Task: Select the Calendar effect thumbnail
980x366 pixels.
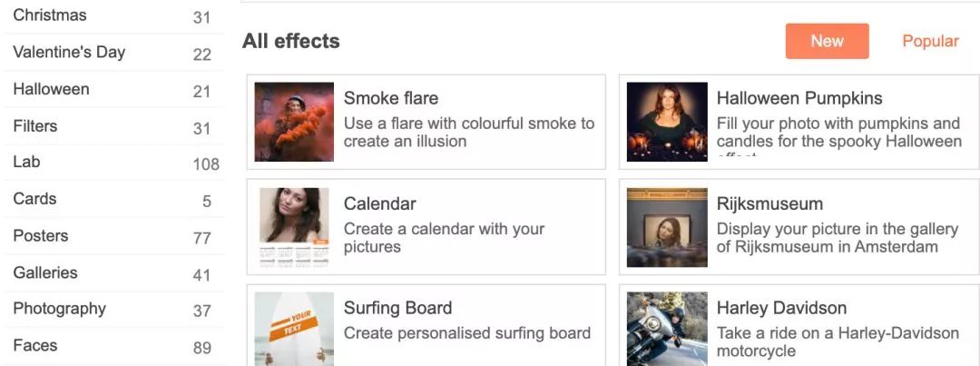Action: 294,227
